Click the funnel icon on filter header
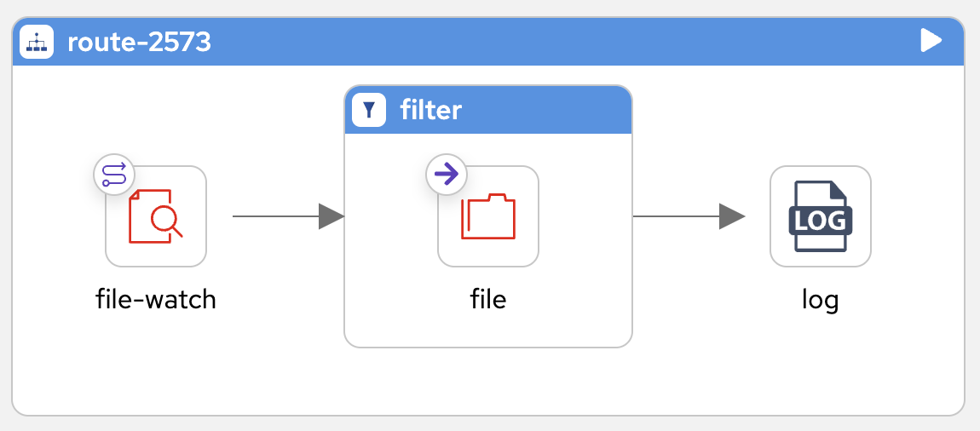 tap(369, 110)
